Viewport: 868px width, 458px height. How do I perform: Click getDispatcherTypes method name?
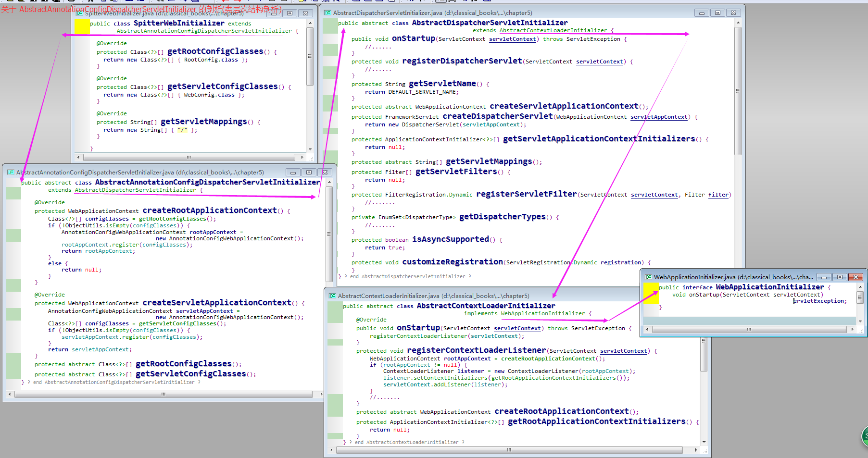pyautogui.click(x=503, y=217)
